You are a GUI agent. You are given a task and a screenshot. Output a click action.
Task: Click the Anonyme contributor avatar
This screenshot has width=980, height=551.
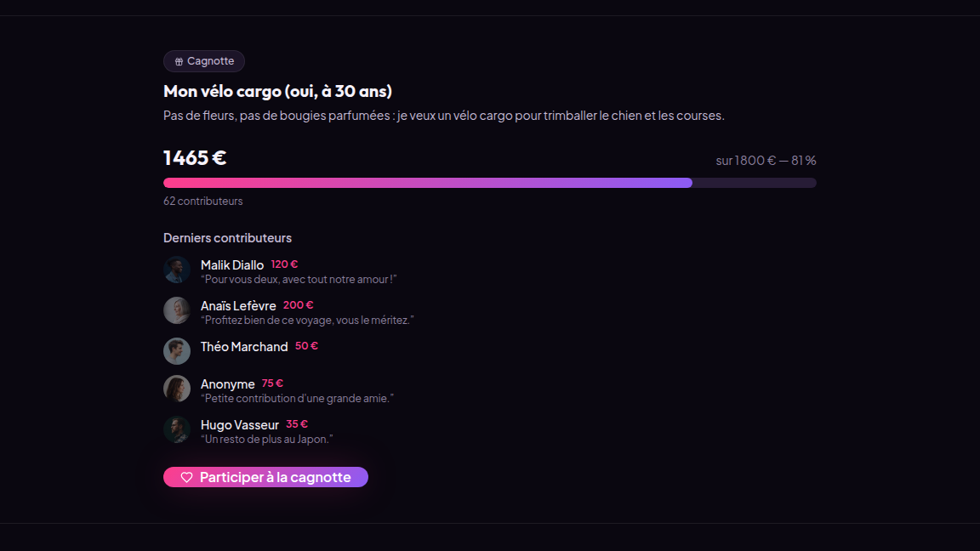[x=177, y=389]
